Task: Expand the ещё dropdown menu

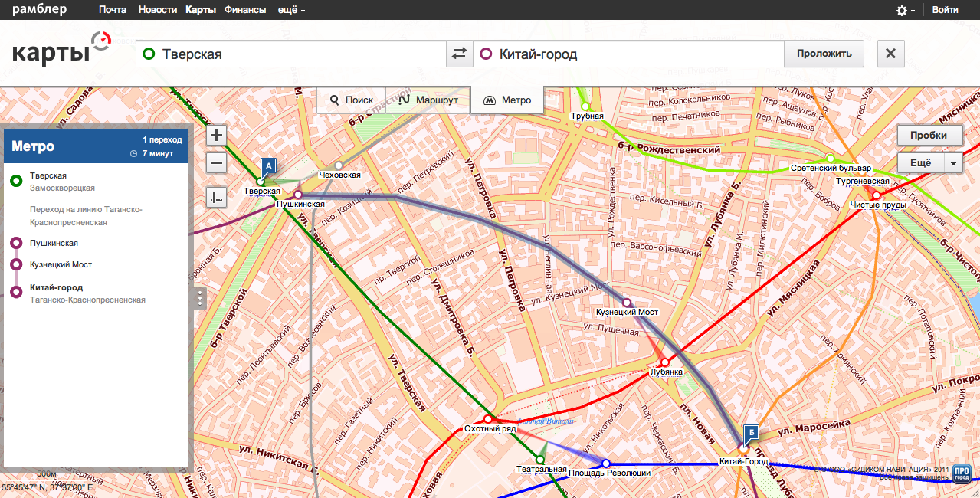Action: pos(291,10)
